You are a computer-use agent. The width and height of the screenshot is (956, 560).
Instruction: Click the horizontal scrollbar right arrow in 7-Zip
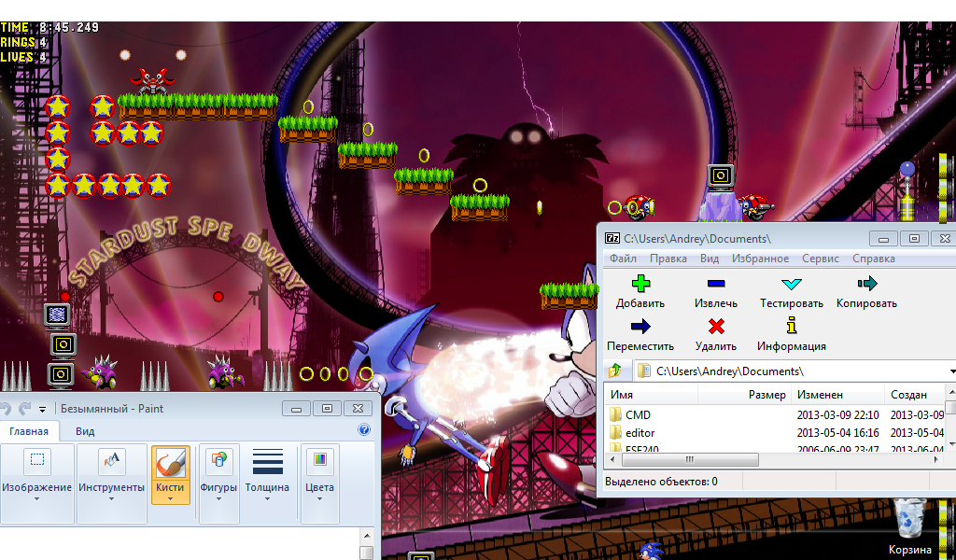937,459
